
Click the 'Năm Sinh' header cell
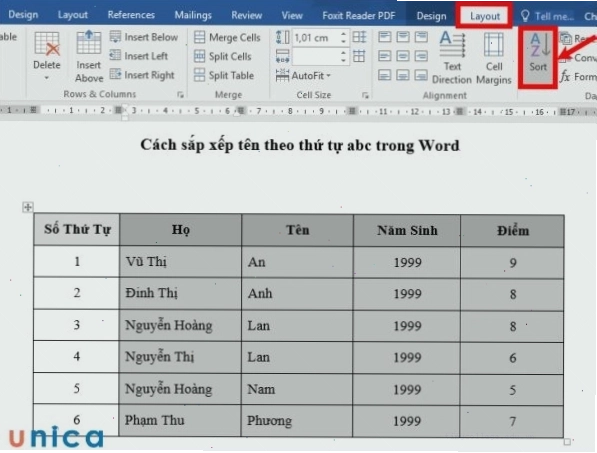click(407, 230)
